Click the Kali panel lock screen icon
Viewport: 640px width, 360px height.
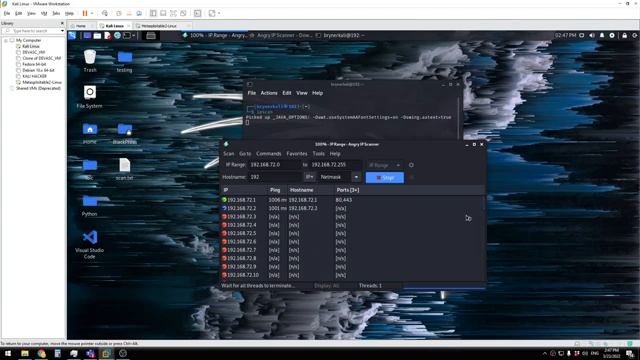[x=624, y=36]
